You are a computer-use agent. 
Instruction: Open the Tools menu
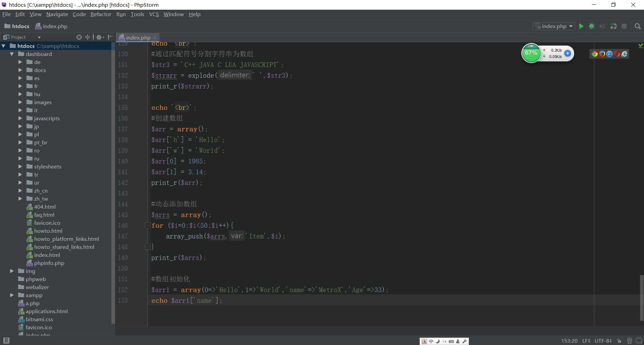pos(137,14)
